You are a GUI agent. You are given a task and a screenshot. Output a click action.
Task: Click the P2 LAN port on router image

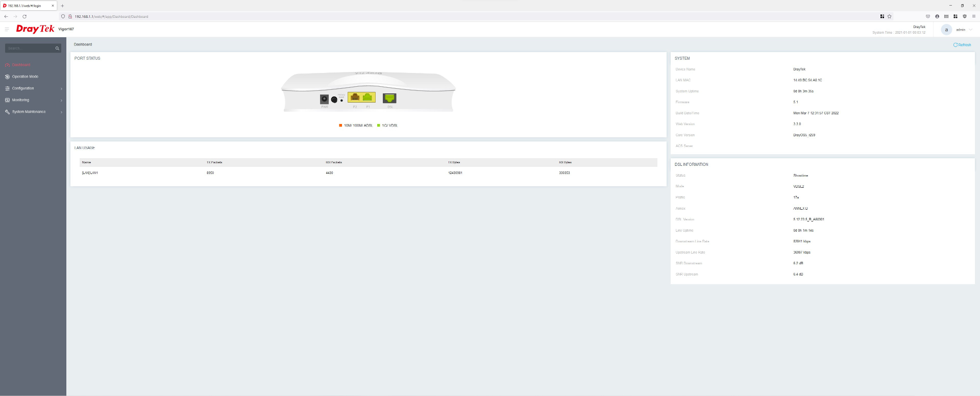[x=355, y=97]
